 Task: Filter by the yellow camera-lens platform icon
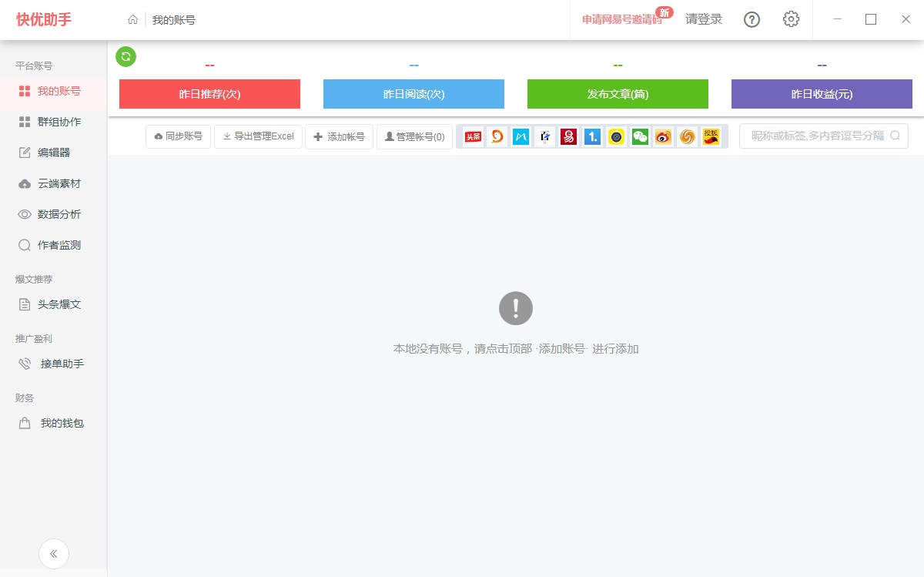[x=616, y=136]
